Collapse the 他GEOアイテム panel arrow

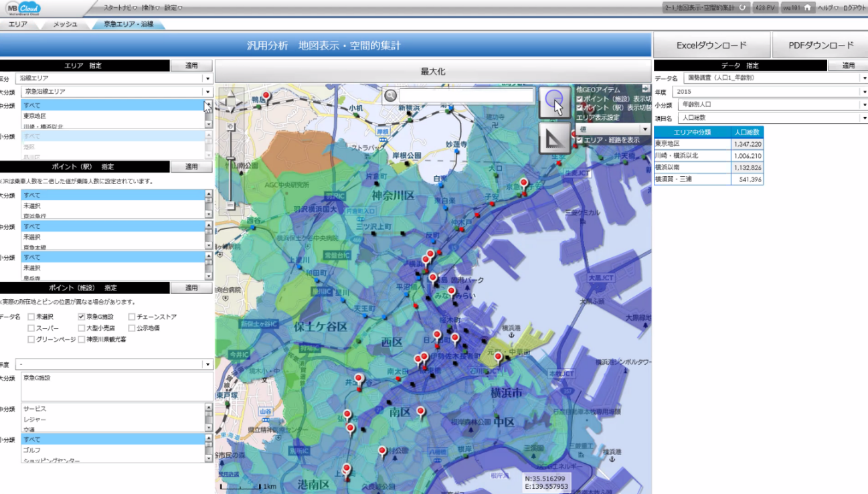click(x=645, y=88)
